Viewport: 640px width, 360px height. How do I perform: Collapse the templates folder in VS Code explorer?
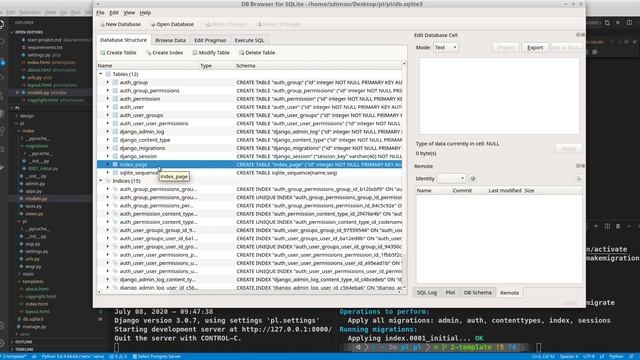click(x=33, y=281)
